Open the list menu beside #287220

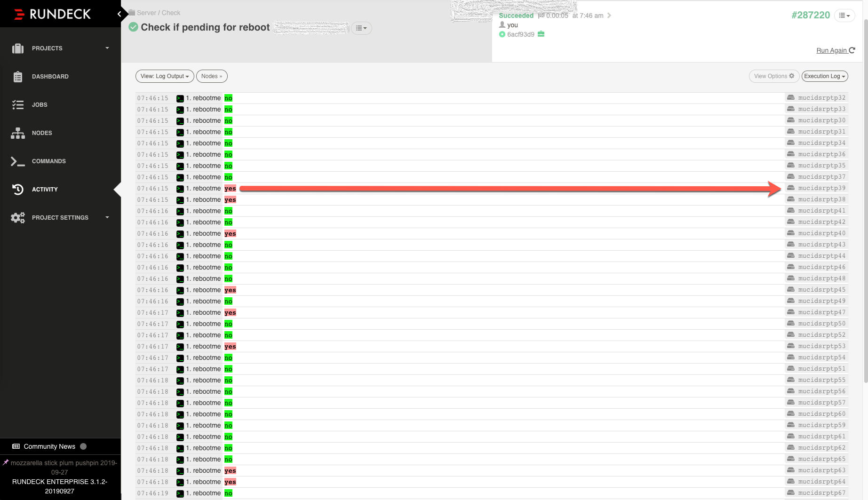[x=844, y=15]
